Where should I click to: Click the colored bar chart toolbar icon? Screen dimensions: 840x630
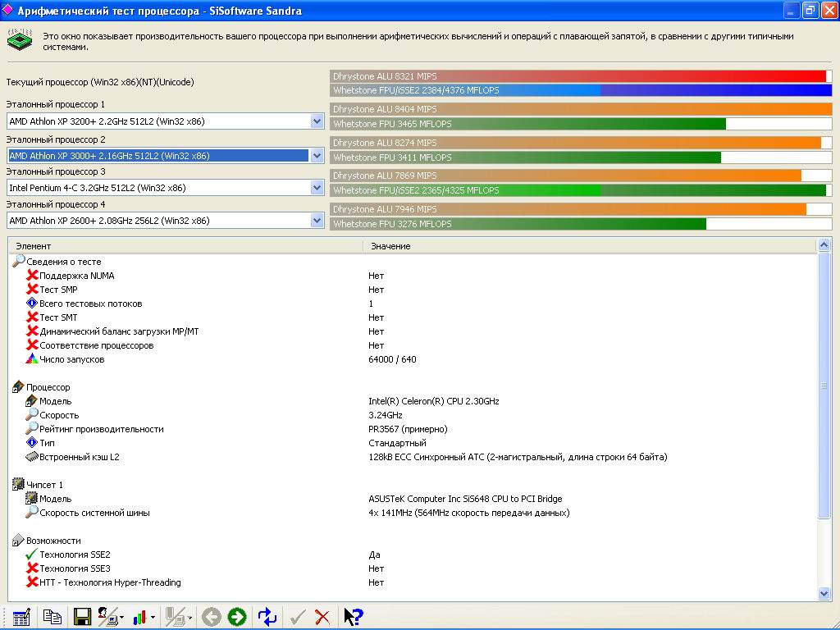[x=139, y=618]
